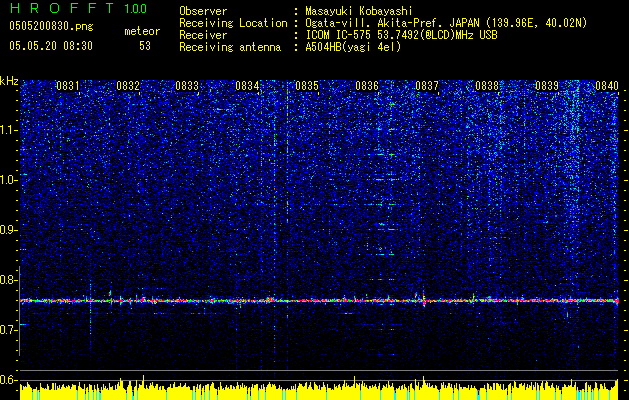Click the 0831 time marker
The image size is (629, 400).
(67, 85)
